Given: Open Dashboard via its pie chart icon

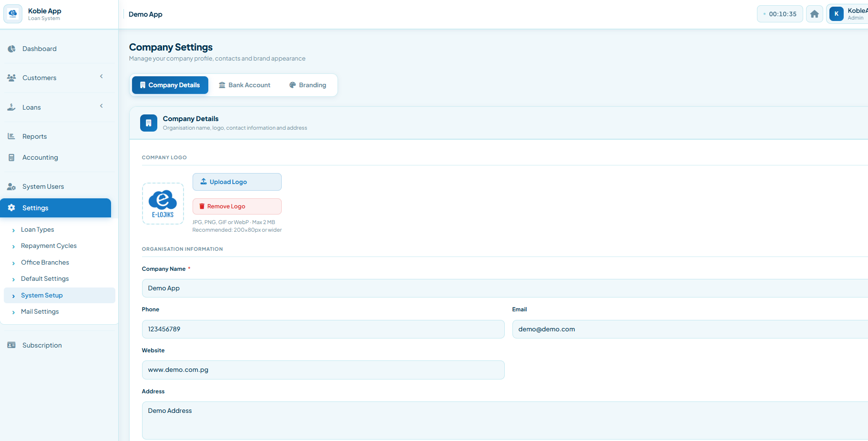Looking at the screenshot, I should (11, 49).
